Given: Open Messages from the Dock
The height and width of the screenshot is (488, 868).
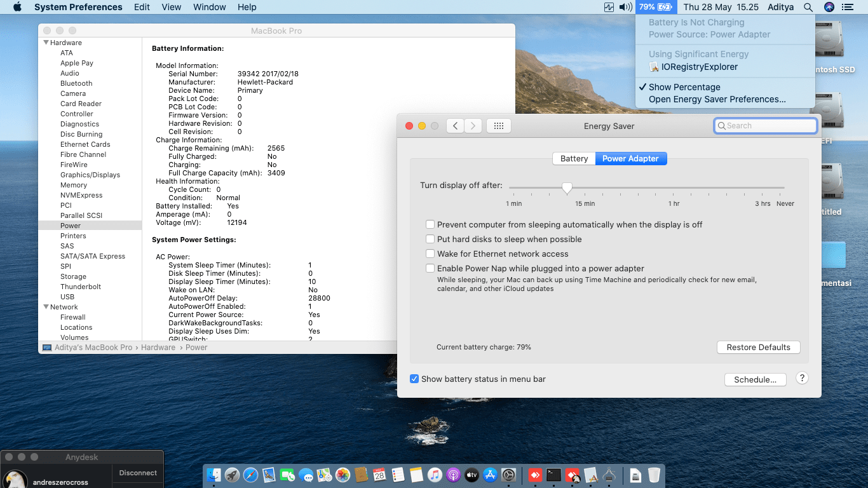Looking at the screenshot, I should 306,475.
